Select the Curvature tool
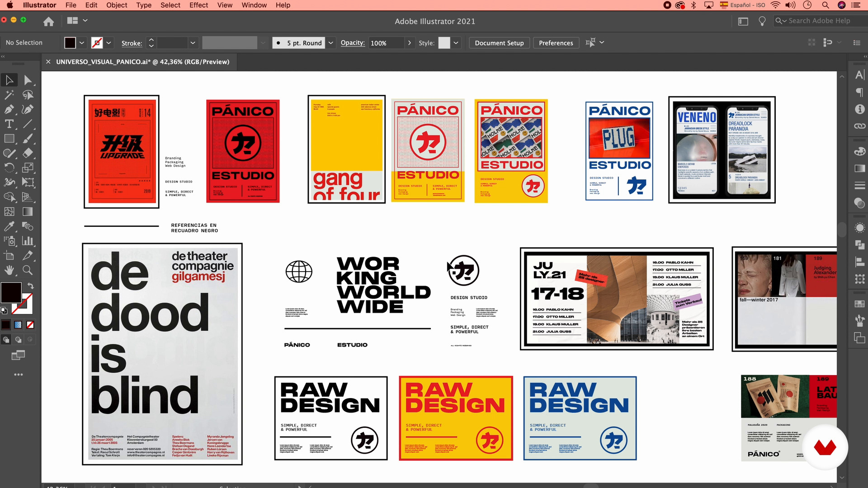The width and height of the screenshot is (868, 488). pyautogui.click(x=28, y=109)
